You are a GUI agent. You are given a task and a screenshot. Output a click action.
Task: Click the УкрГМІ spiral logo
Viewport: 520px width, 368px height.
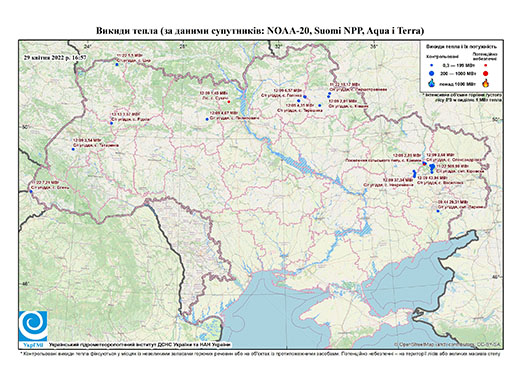tap(33, 326)
